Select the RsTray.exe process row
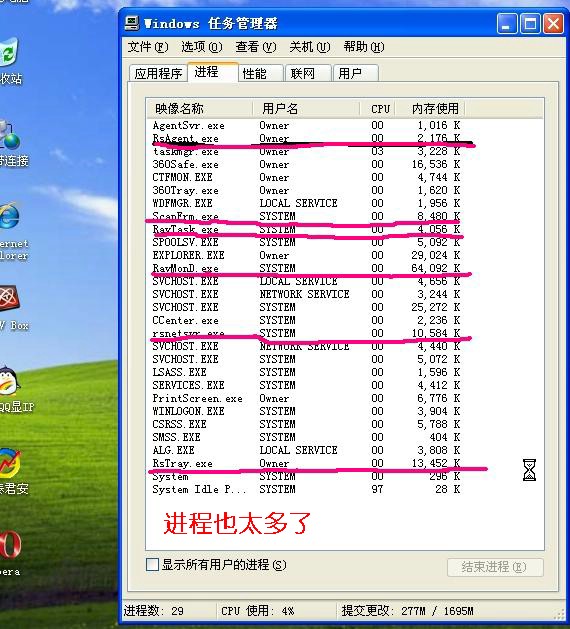Screen dimensions: 570x629 click(x=306, y=463)
